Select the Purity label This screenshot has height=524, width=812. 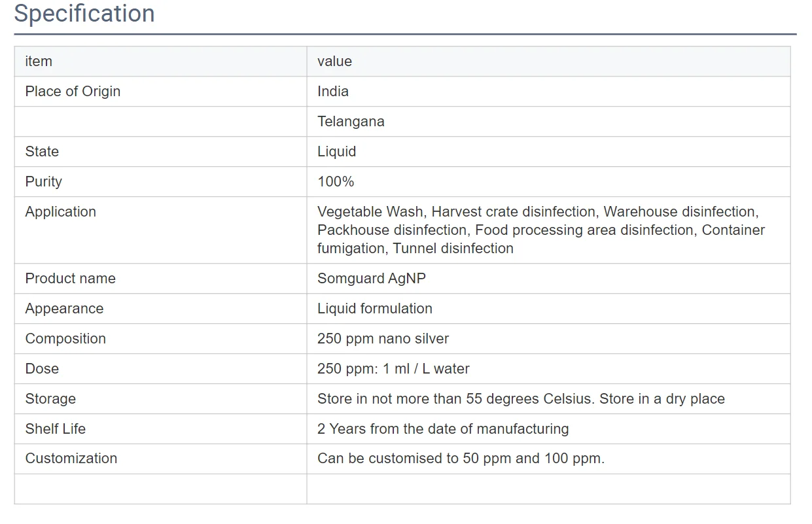[x=43, y=181]
